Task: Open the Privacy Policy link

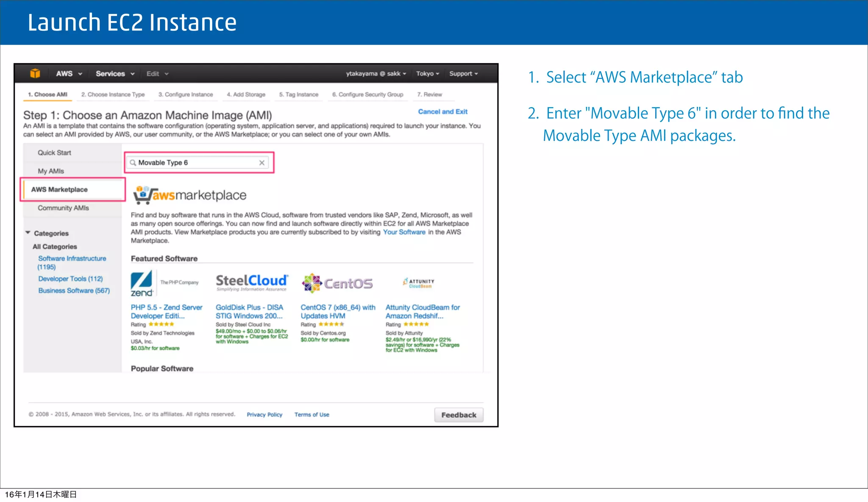Action: (264, 415)
